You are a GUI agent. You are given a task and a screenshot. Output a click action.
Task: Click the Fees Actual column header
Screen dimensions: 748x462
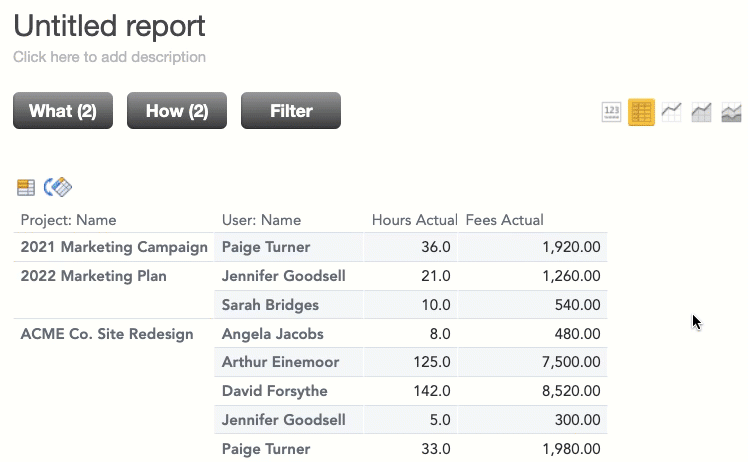pos(504,220)
